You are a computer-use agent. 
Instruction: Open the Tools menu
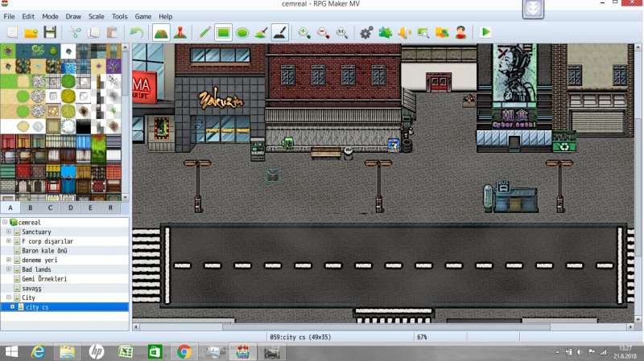tap(119, 16)
